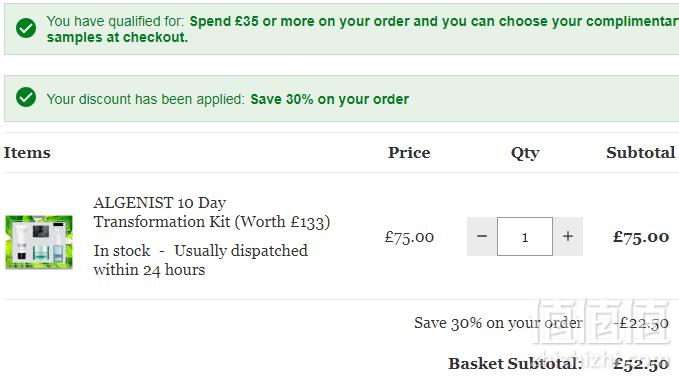The width and height of the screenshot is (679, 377).
Task: Click green checkmark icon beside discount applied message
Action: [x=26, y=97]
